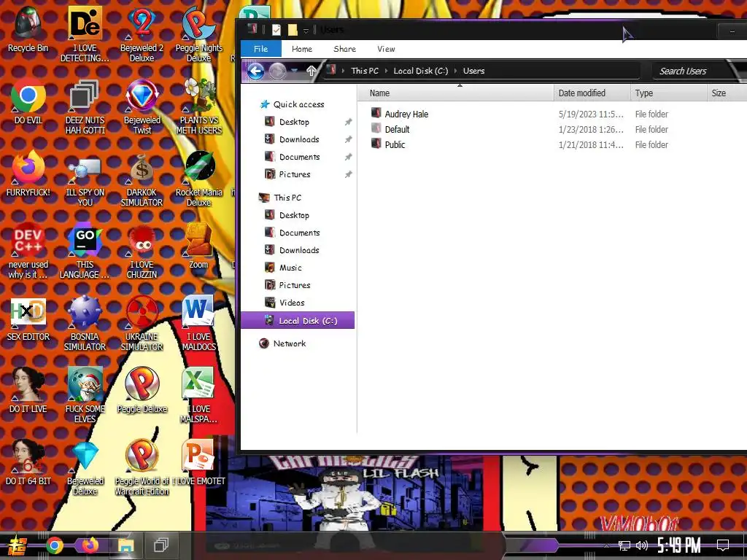Open the Recycle Bin desktop icon
This screenshot has height=560, width=747.
click(28, 29)
